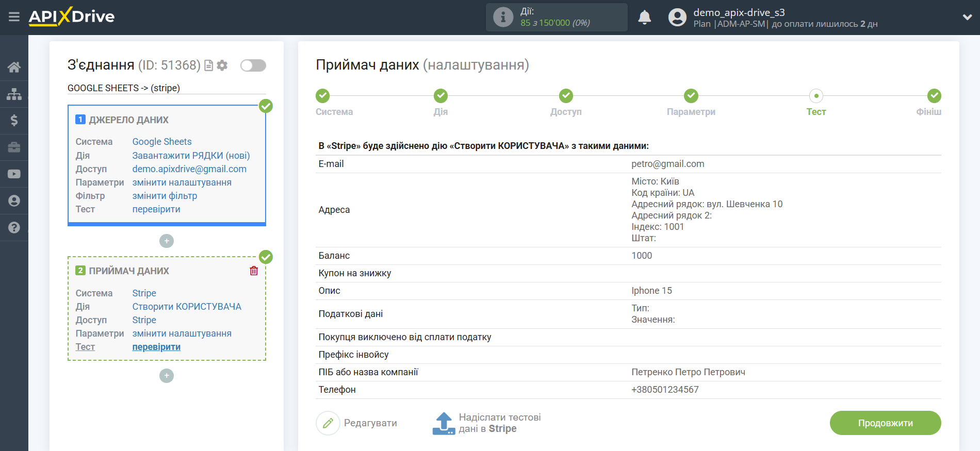Image resolution: width=980 pixels, height=451 pixels.
Task: Click Петренко Петро Петрович value
Action: tap(688, 372)
